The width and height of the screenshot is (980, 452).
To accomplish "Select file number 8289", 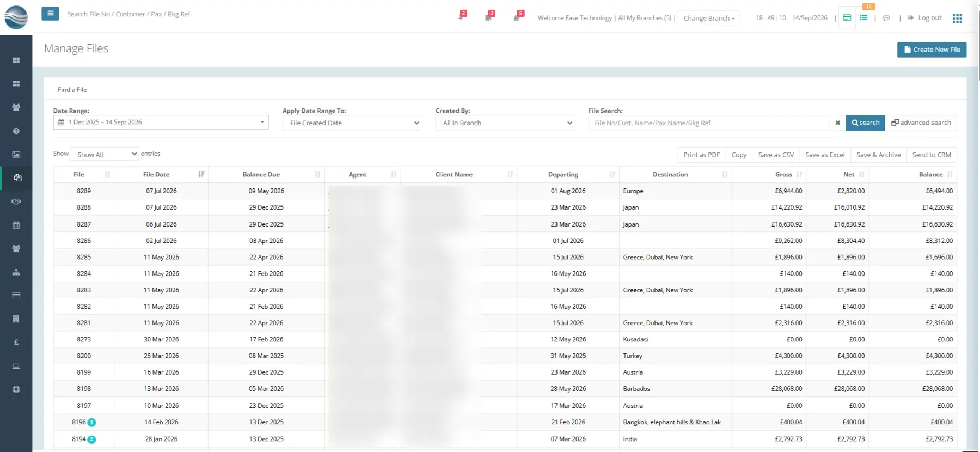I will coord(84,191).
